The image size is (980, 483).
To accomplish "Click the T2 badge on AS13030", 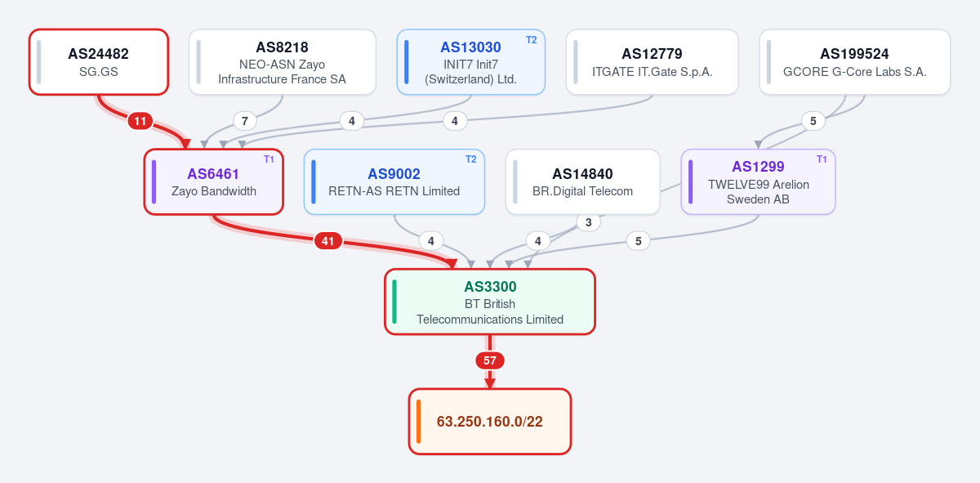I will [x=531, y=39].
